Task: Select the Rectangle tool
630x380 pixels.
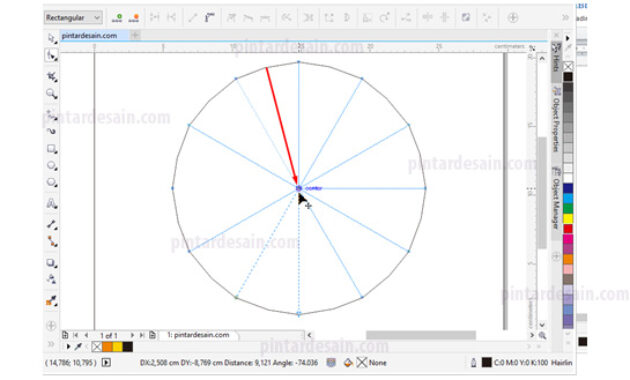Action: pyautogui.click(x=51, y=149)
